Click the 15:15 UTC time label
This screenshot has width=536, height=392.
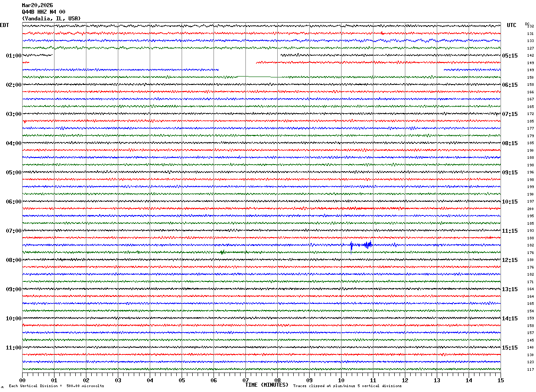coord(510,348)
